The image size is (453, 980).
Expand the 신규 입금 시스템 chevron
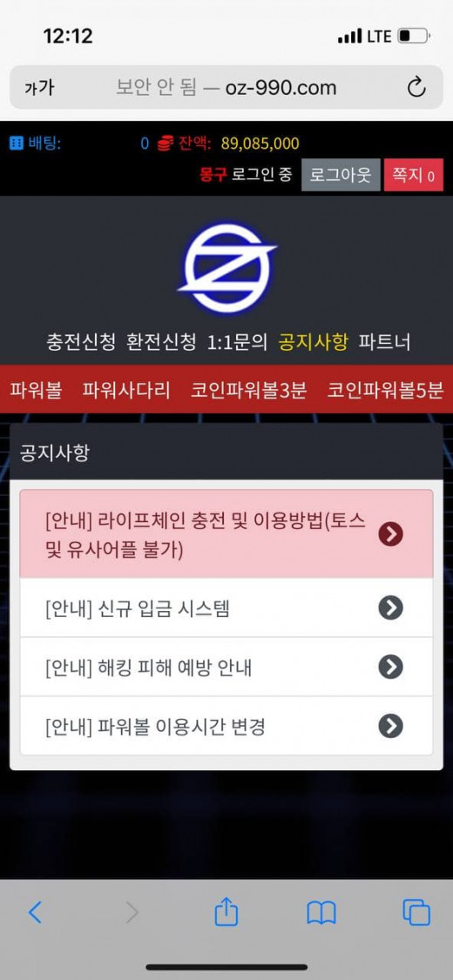pos(390,607)
